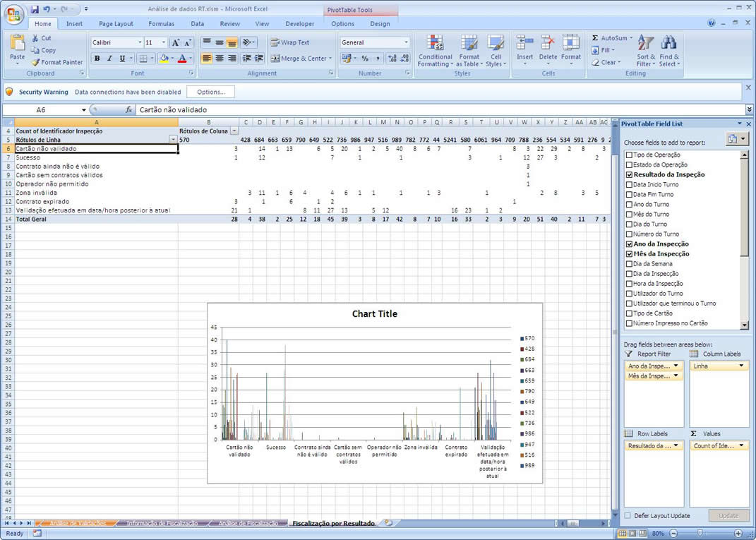Apply Italic formatting

coord(109,59)
